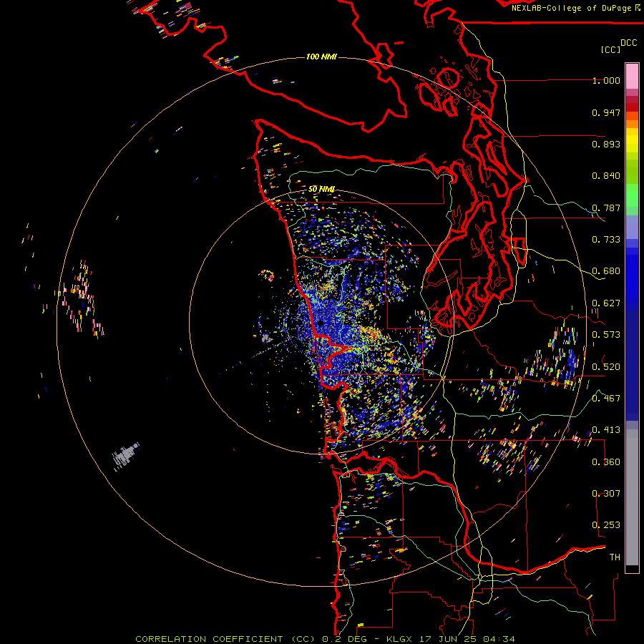644x644 pixels.
Task: Select the 0.307 legend value
Action: 606,493
